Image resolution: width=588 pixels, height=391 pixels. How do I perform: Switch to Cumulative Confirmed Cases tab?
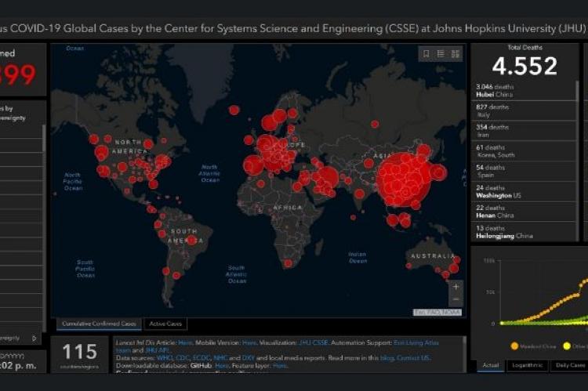(99, 324)
